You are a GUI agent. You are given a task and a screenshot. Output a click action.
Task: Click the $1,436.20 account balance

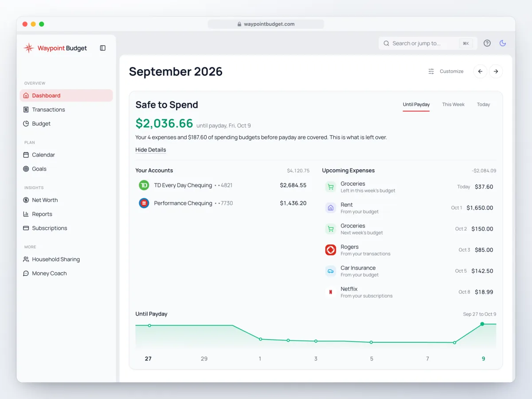[x=293, y=203]
